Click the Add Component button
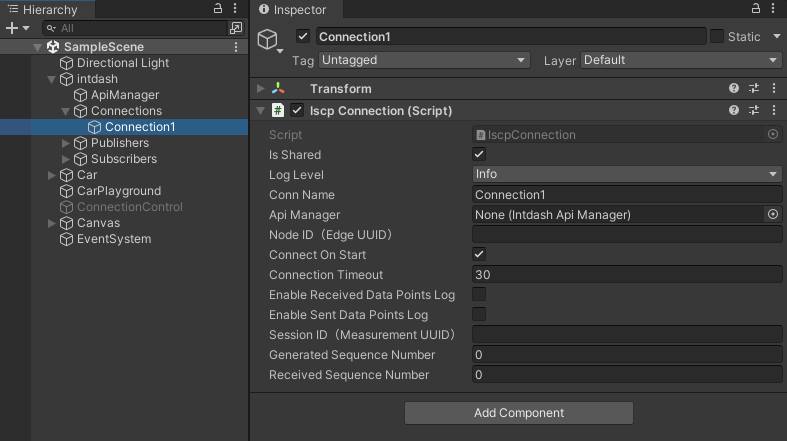 pyautogui.click(x=518, y=413)
